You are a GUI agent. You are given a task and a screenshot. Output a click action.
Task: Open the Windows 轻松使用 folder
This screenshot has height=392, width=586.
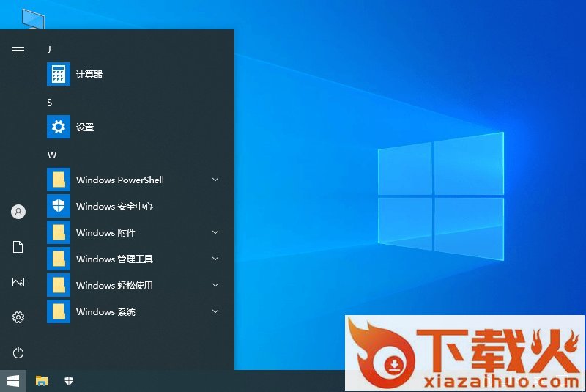pos(114,285)
